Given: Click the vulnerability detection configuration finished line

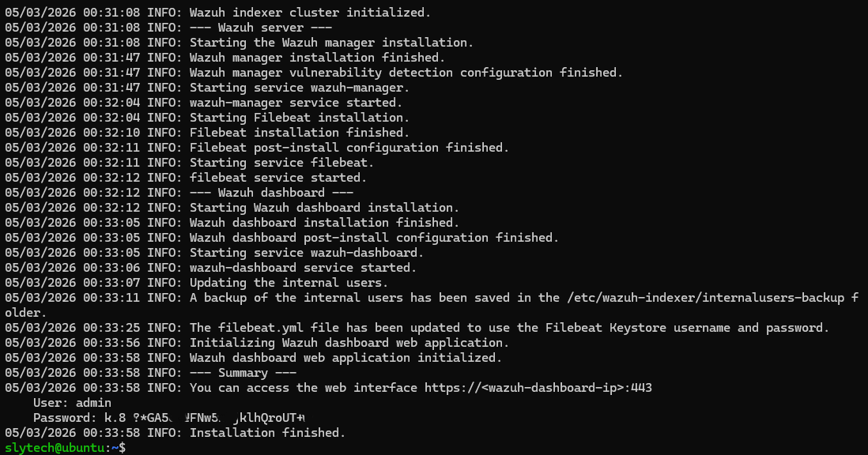Looking at the screenshot, I should tap(406, 73).
